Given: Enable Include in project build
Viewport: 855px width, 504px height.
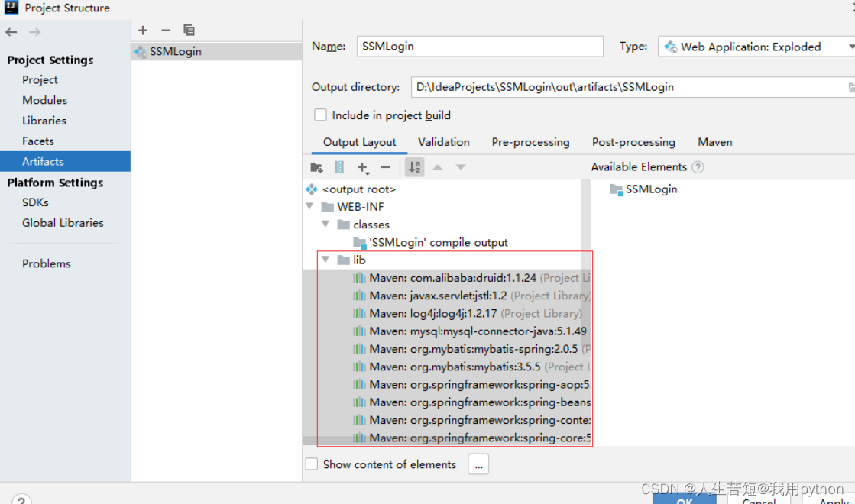Looking at the screenshot, I should [x=320, y=115].
